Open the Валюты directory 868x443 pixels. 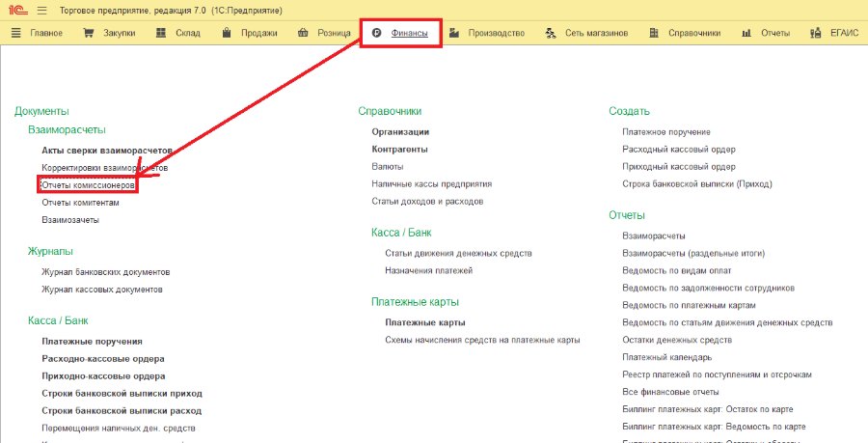tap(388, 167)
